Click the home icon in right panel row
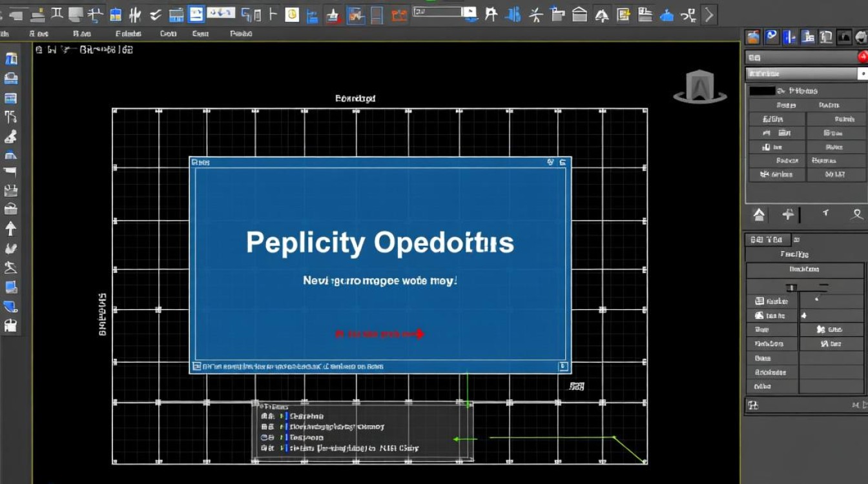 pyautogui.click(x=759, y=215)
